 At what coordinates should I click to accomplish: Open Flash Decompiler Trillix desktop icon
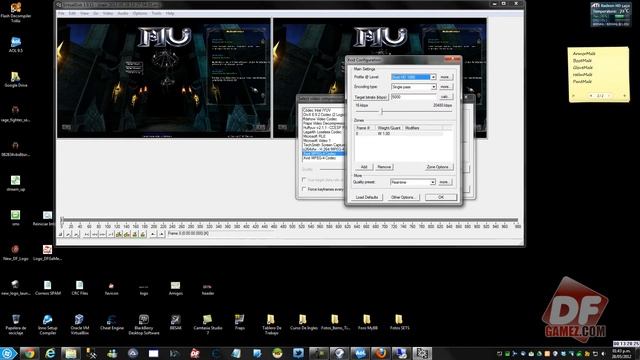(x=16, y=12)
